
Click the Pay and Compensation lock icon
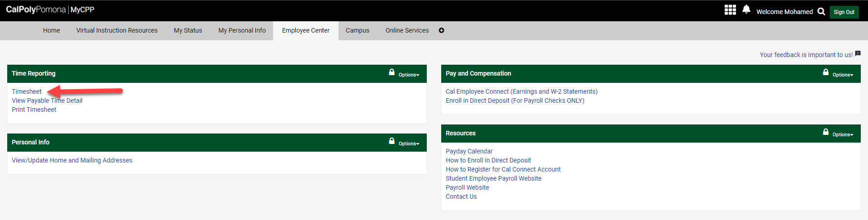coord(826,72)
